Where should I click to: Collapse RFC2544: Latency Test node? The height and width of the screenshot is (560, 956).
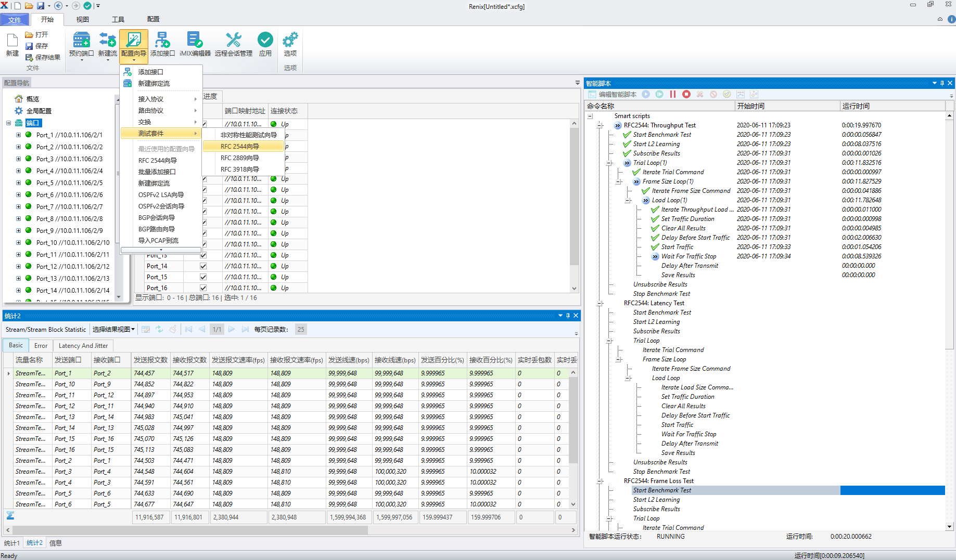[x=600, y=303]
